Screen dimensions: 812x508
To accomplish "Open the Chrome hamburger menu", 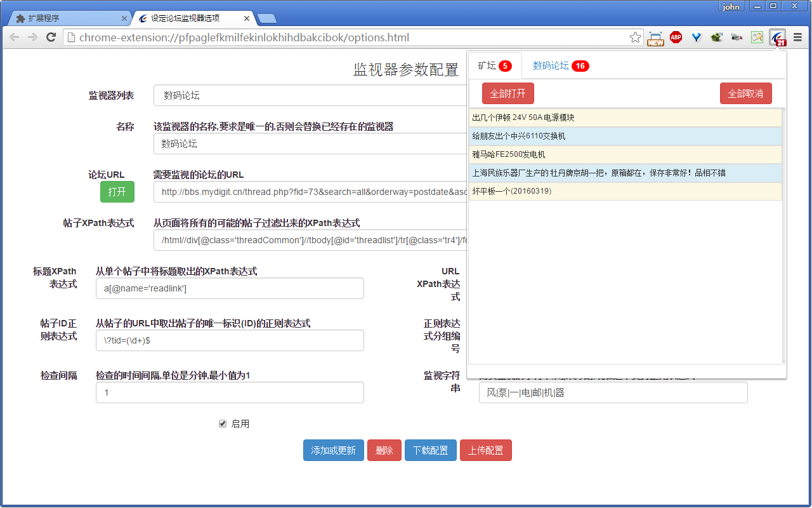I will pyautogui.click(x=797, y=37).
